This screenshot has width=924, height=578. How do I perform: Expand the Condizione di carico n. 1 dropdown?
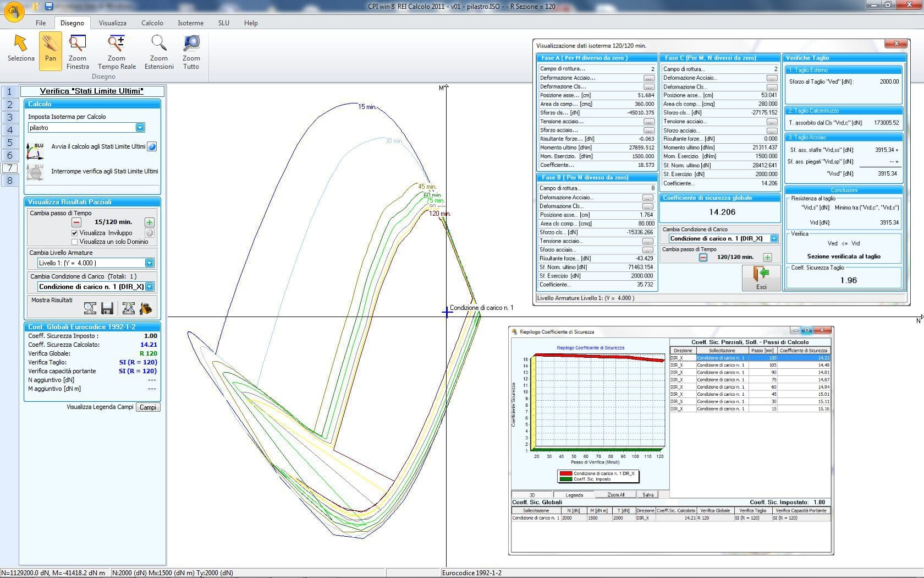(148, 286)
